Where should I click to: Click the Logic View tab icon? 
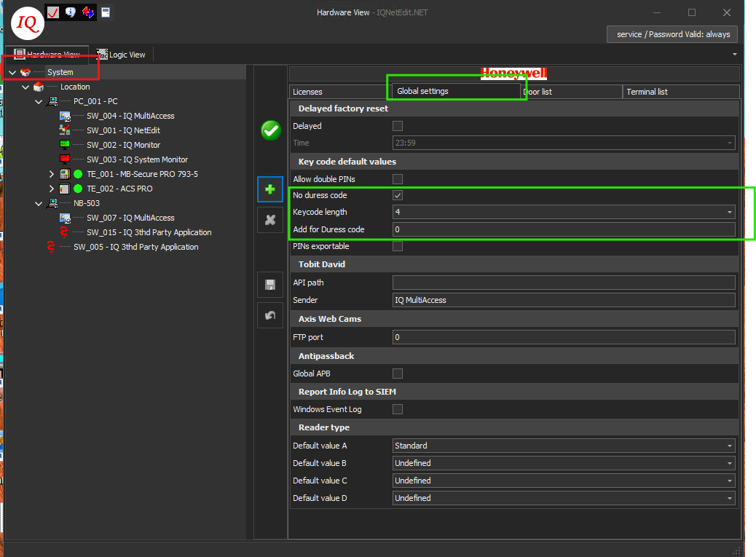pyautogui.click(x=102, y=55)
